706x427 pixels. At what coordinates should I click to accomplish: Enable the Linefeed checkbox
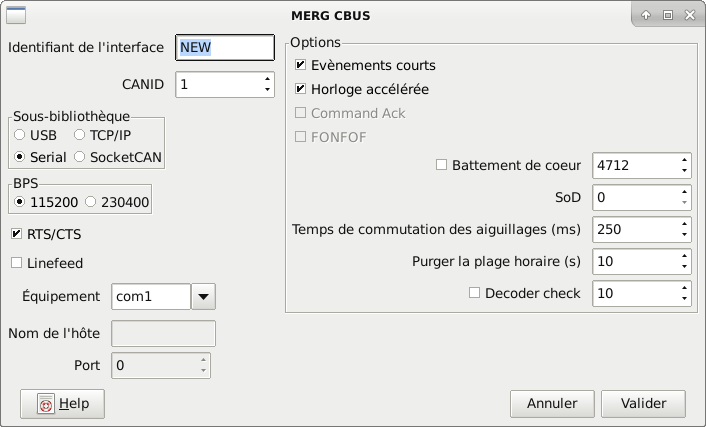point(17,263)
